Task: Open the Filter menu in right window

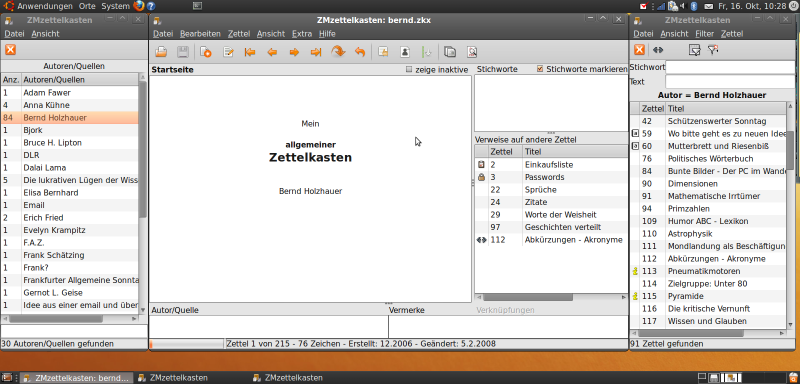Action: coord(705,34)
